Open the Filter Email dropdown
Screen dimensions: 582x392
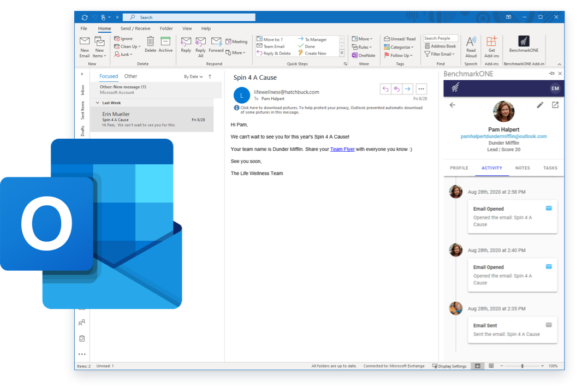coord(440,54)
